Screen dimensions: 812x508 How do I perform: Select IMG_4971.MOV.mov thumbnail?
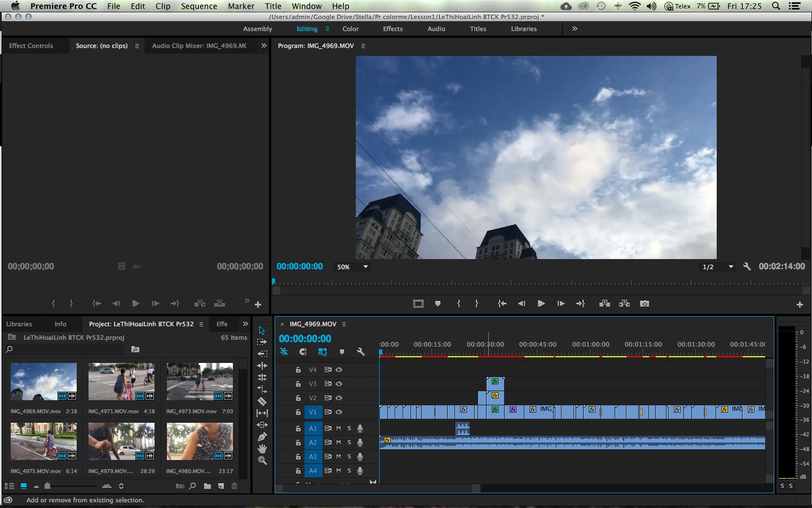(121, 382)
